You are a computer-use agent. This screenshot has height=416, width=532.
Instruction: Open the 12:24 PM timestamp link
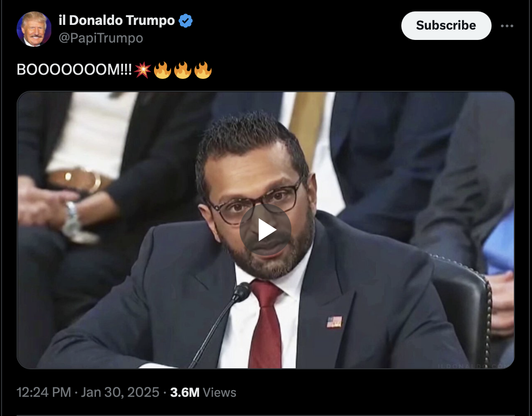point(44,392)
